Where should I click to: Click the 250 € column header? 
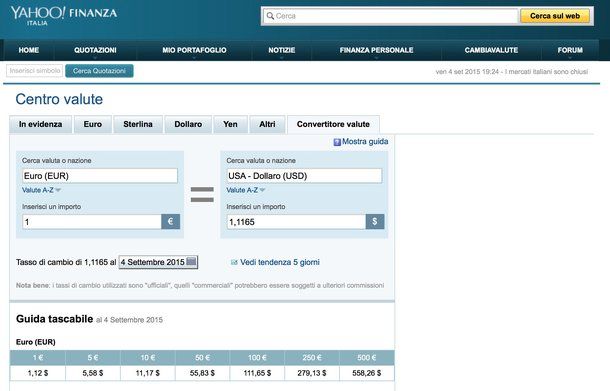pos(312,358)
